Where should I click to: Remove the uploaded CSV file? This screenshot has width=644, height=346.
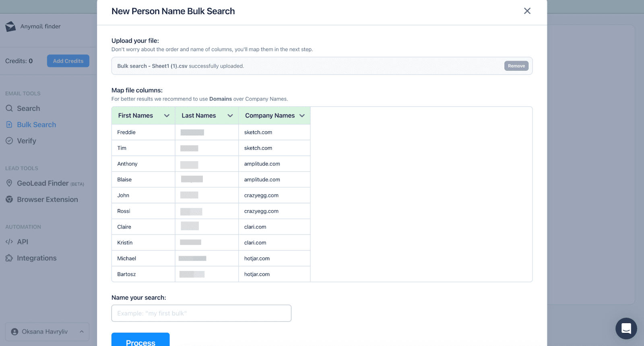click(516, 66)
